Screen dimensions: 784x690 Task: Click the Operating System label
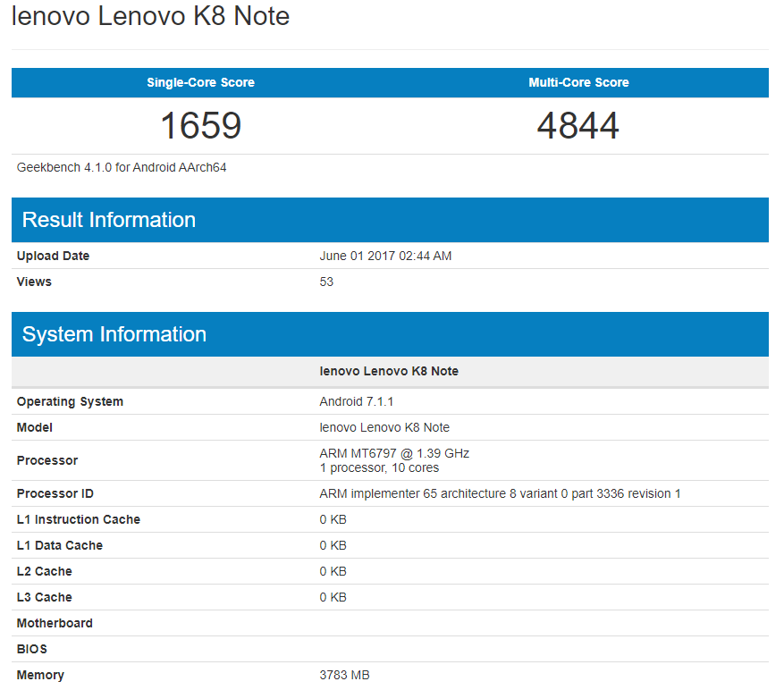coord(70,401)
